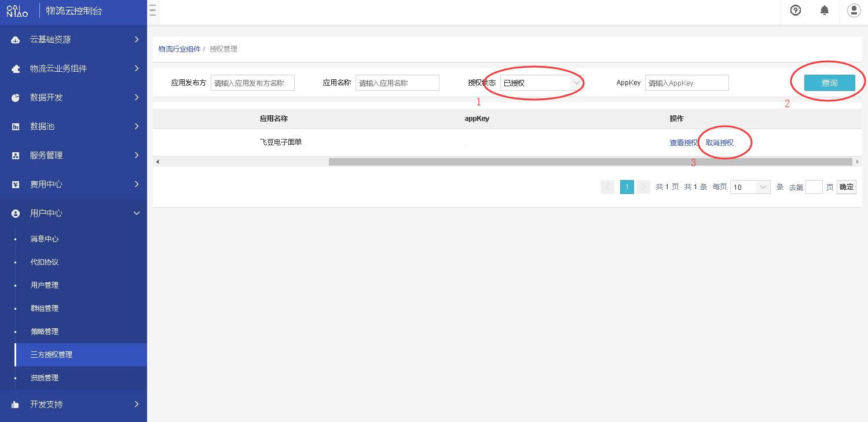Select the 数据池 sidebar icon
The width and height of the screenshot is (868, 422).
click(x=14, y=126)
